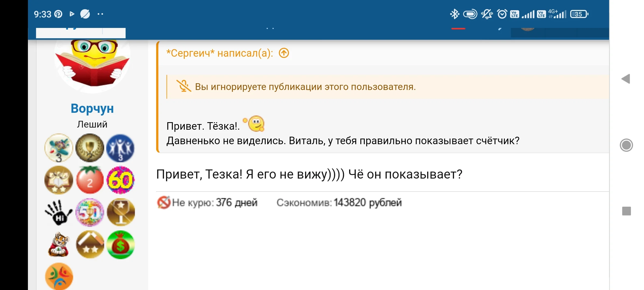This screenshot has height=290, width=644.
Task: Open the green money bag badge
Action: tap(120, 245)
